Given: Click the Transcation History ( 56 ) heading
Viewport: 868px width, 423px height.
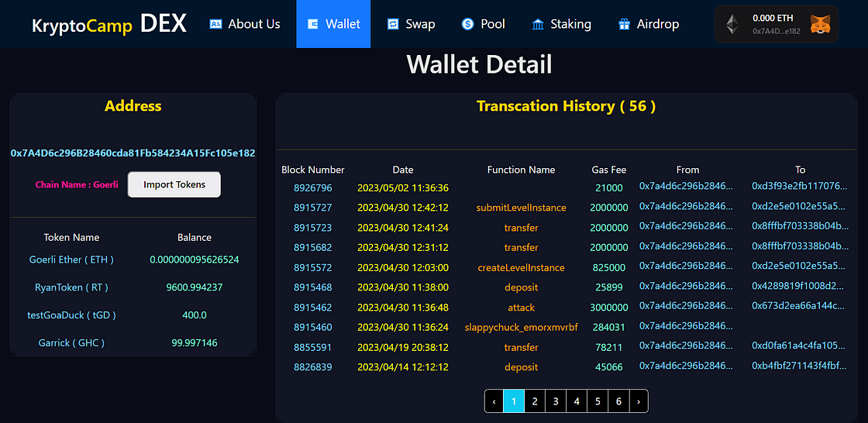Looking at the screenshot, I should click(567, 106).
